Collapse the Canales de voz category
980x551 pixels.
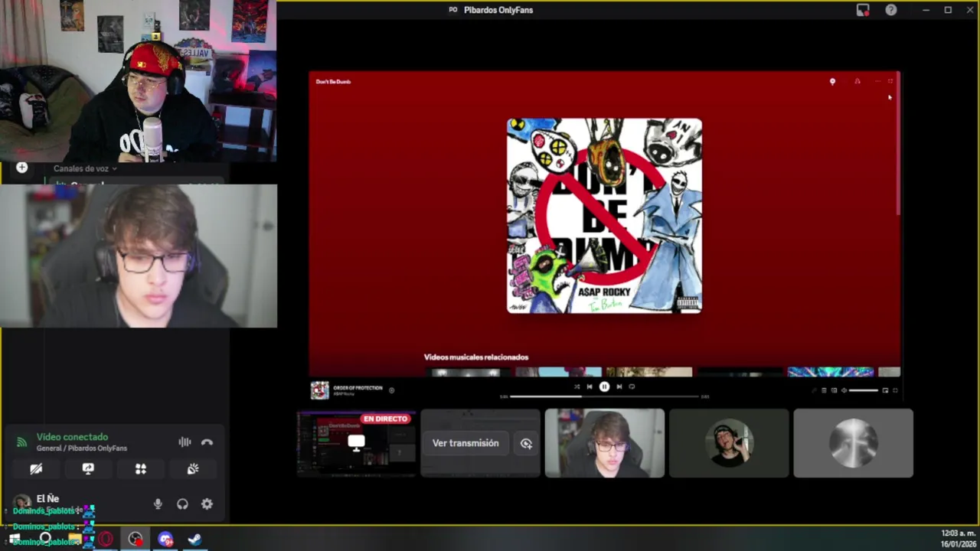tap(85, 168)
